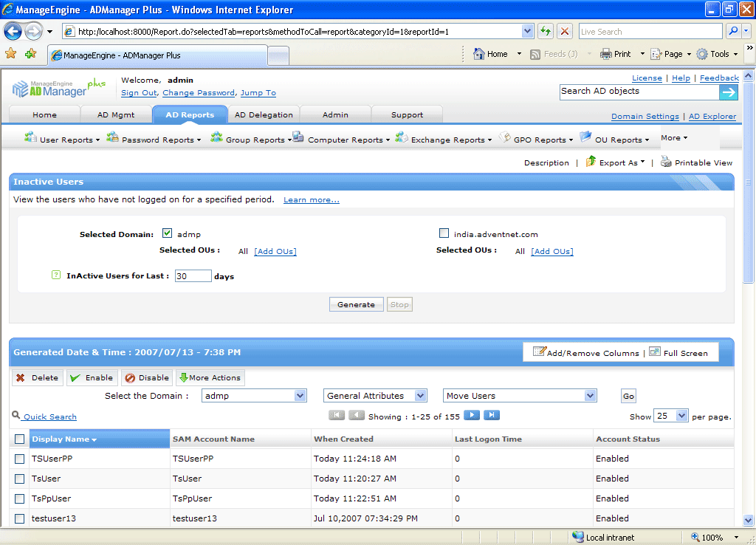Check the TsPpUser row checkbox
Screen dimensions: 756x545
19,498
